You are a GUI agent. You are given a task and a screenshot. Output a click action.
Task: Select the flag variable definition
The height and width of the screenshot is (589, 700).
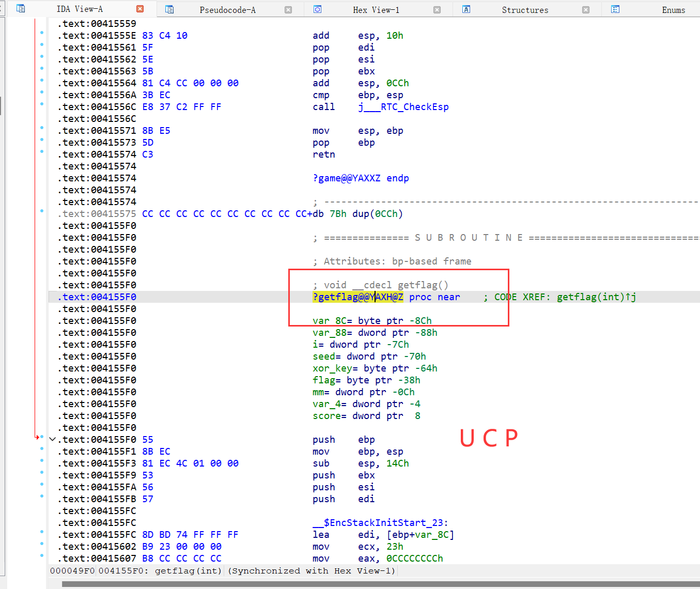click(x=366, y=380)
